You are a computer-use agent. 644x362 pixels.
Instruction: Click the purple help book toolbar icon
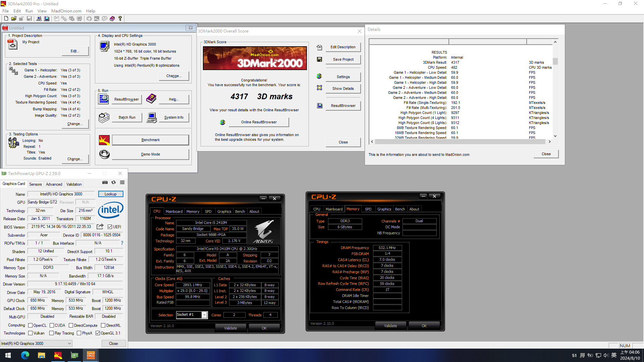tap(112, 18)
